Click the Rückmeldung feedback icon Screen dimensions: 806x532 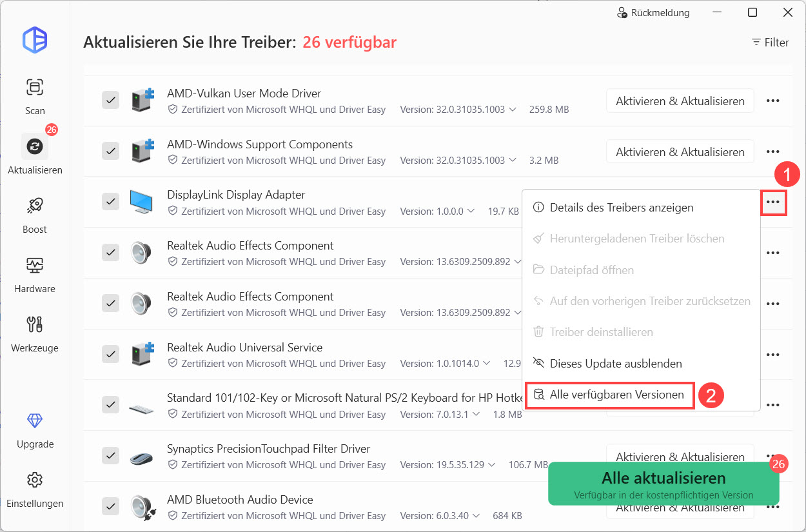click(x=622, y=13)
